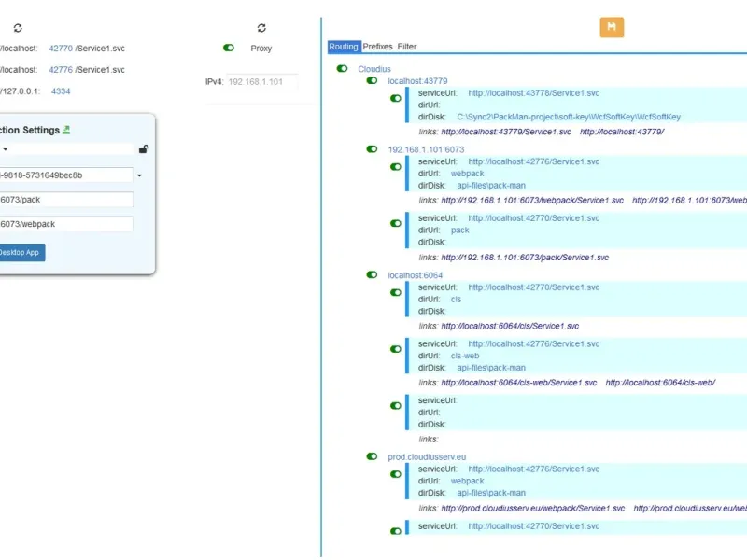This screenshot has height=560, width=747.
Task: Click dirUrl value pack
Action: [x=459, y=230]
